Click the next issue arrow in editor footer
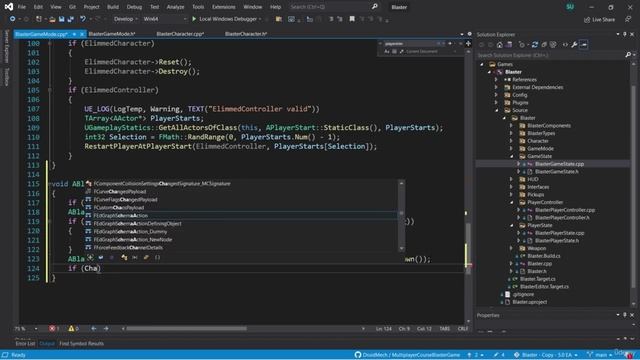The height and width of the screenshot is (360, 640). [x=106, y=329]
